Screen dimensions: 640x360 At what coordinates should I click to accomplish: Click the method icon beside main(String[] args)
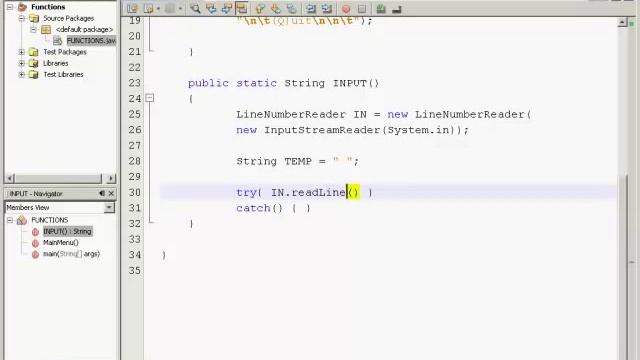pos(36,254)
